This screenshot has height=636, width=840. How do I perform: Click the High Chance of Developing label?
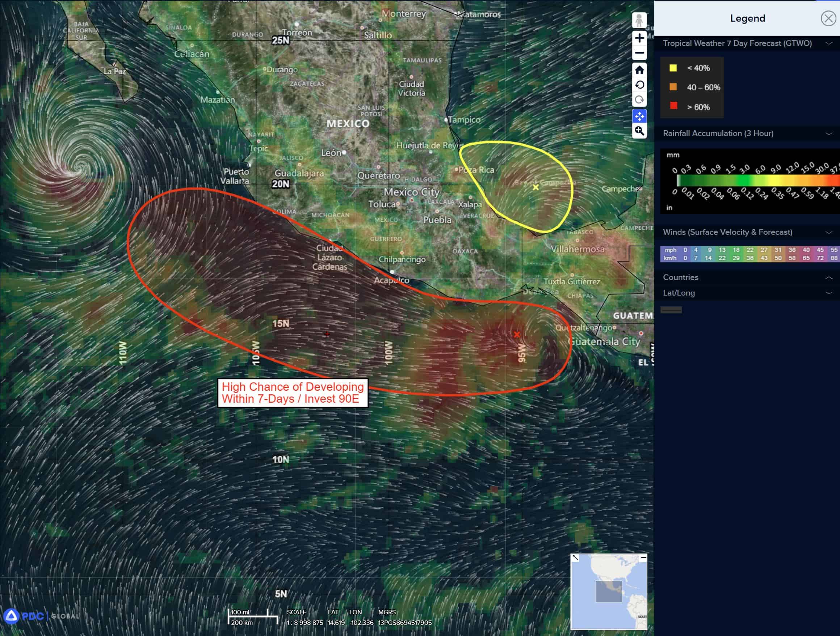click(293, 393)
